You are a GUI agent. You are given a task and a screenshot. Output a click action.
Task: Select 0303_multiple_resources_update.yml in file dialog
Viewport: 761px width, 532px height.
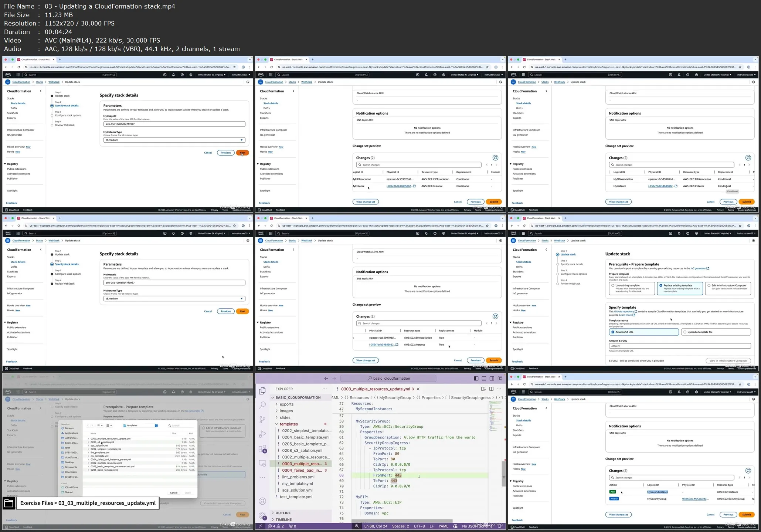[x=111, y=439]
